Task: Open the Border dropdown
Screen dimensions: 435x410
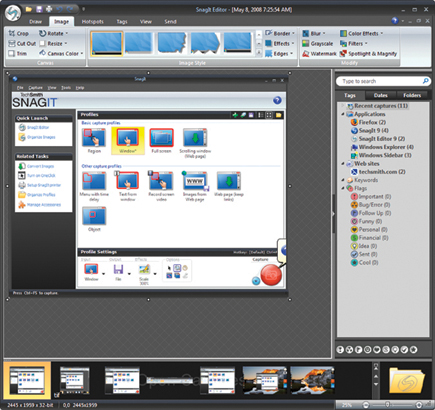Action: click(x=280, y=33)
